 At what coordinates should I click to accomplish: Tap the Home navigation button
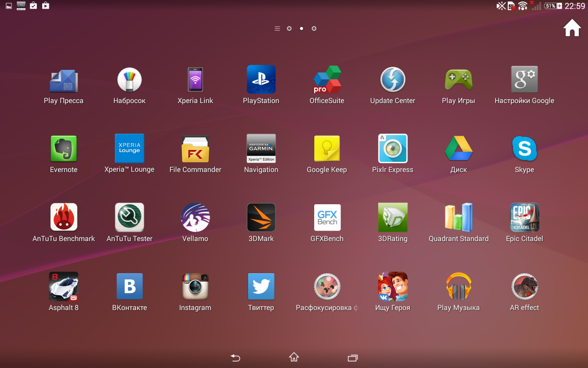294,357
